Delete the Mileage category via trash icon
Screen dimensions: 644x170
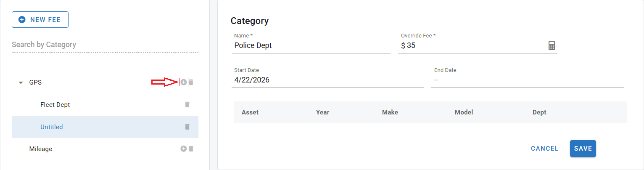pos(191,149)
